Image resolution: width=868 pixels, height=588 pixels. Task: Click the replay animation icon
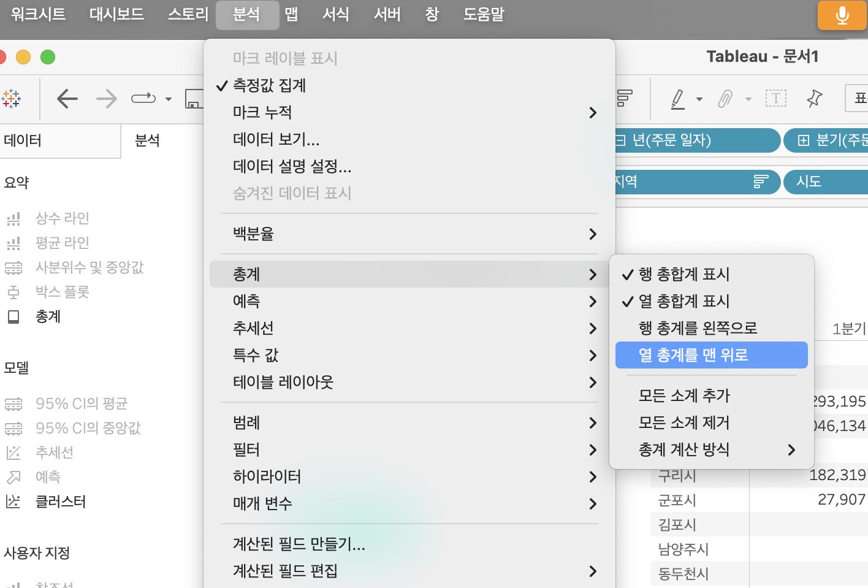coord(143,98)
